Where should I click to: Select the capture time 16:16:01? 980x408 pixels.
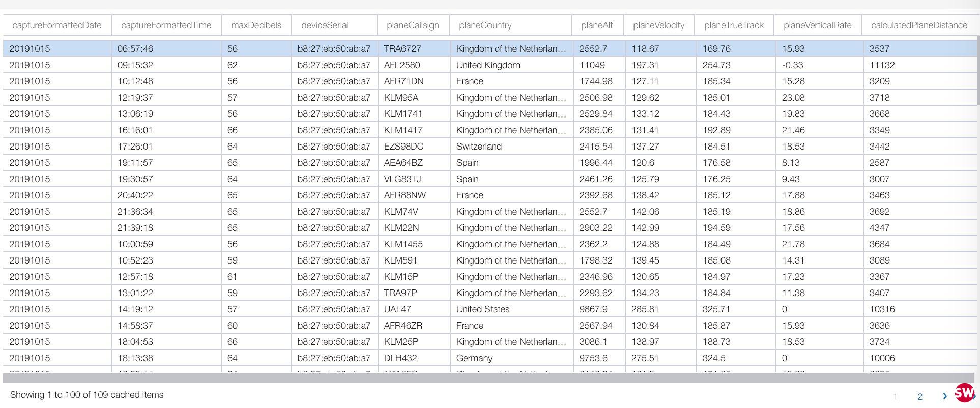tap(135, 130)
